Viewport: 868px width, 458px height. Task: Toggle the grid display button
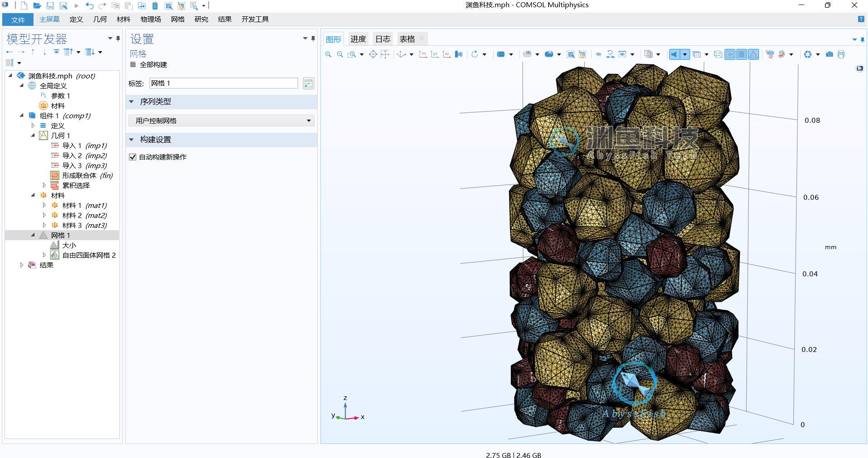741,54
